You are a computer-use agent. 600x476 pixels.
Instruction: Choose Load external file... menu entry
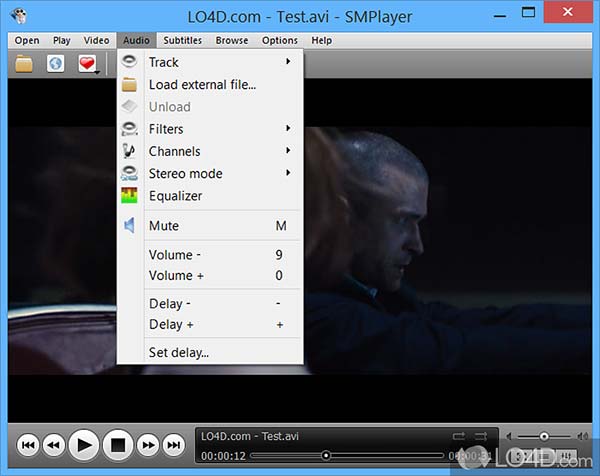click(210, 85)
